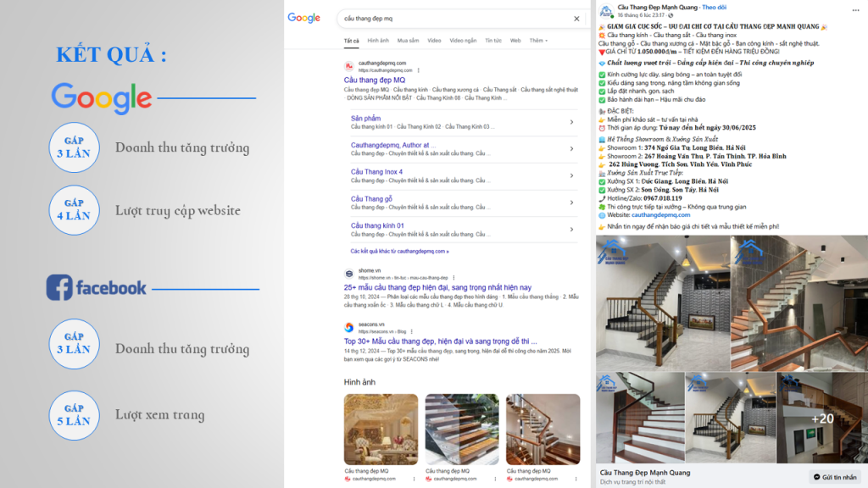Expand the Cầu Thang gỗ sitelink chevron
Viewport: 868px width, 488px height.
[x=572, y=202]
